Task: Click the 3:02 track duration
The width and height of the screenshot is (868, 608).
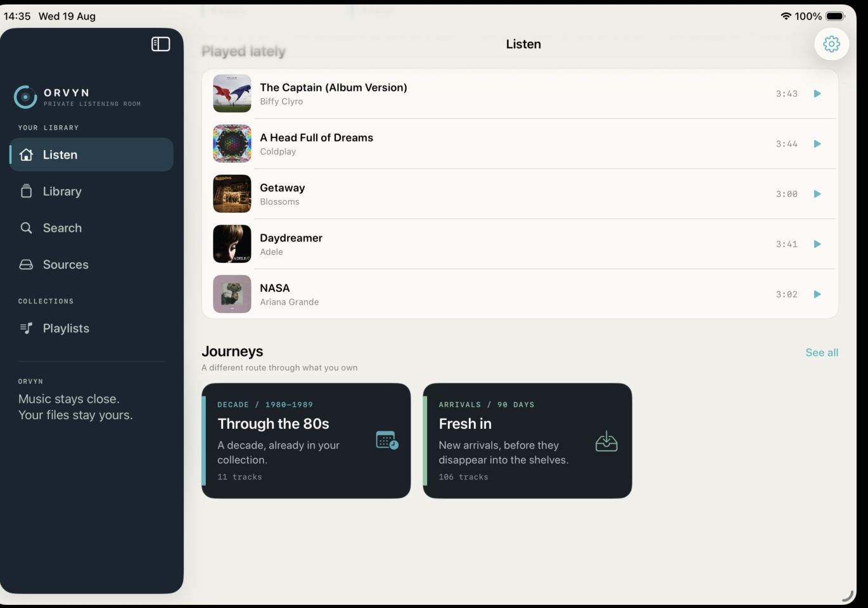Action: [787, 294]
